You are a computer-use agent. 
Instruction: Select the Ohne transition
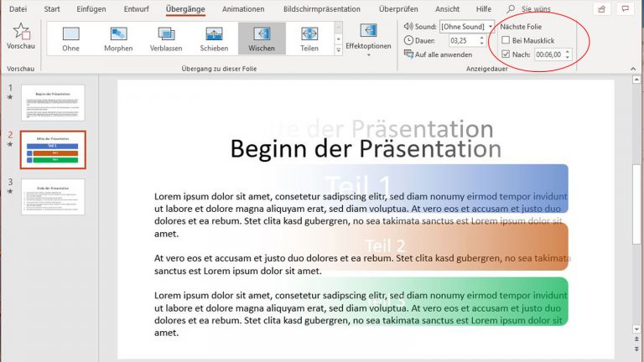pyautogui.click(x=70, y=38)
